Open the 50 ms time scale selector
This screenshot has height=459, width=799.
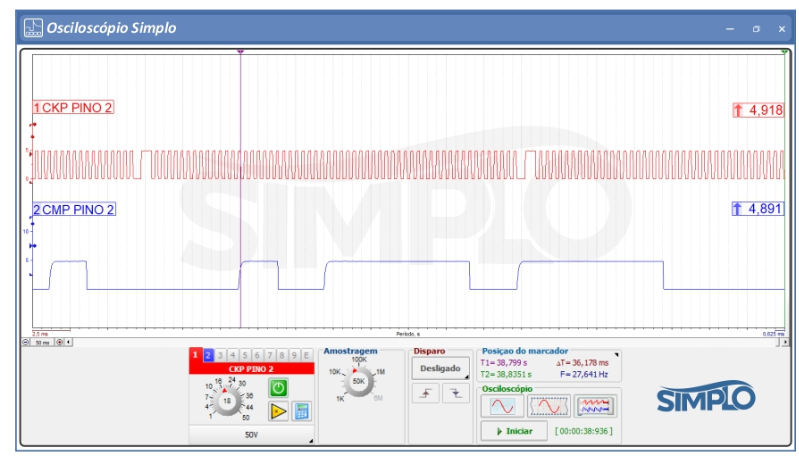(x=42, y=342)
